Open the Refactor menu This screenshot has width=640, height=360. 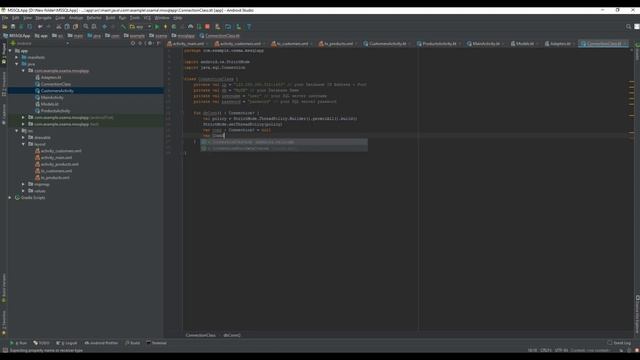point(94,18)
